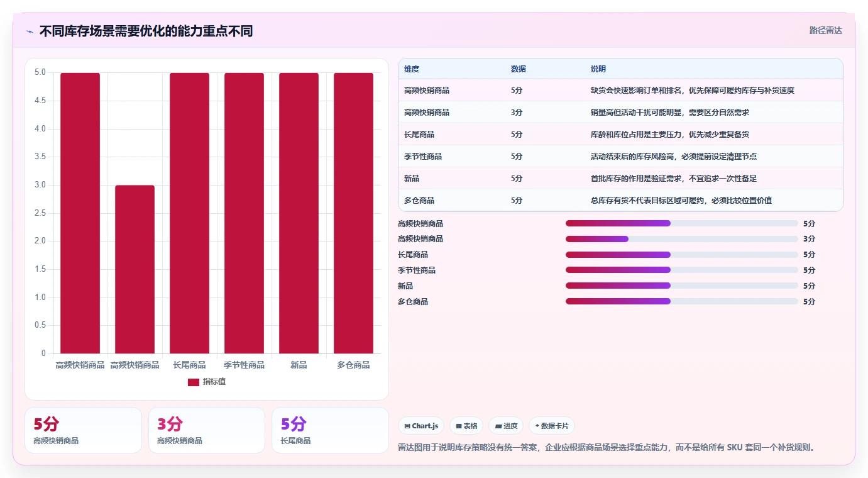Screen dimensions: 868x478
Task: Click the 5.0 tick on the chart's vertical axis
Action: tap(40, 72)
